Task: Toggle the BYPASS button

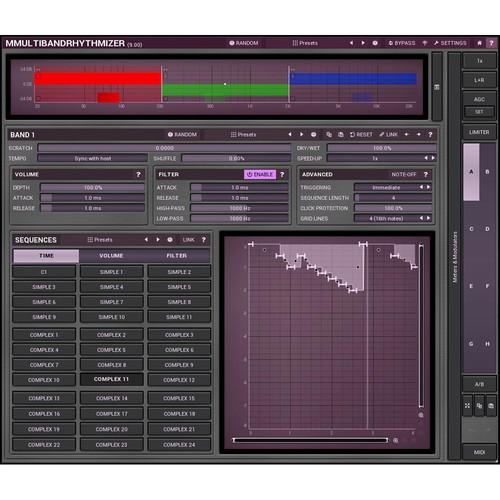Action: tap(402, 43)
